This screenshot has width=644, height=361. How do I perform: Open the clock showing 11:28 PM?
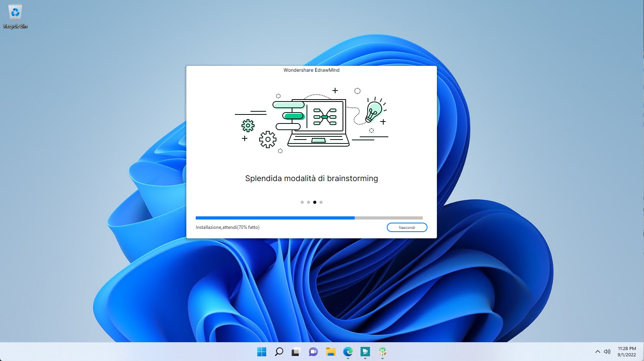pyautogui.click(x=627, y=352)
